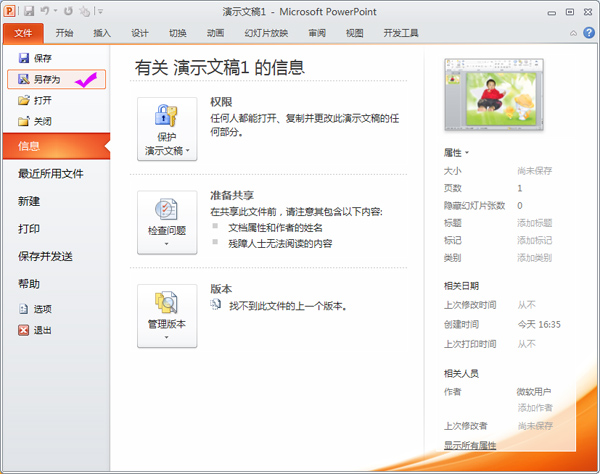Switch to the 开始 ribbon tab

(64, 33)
